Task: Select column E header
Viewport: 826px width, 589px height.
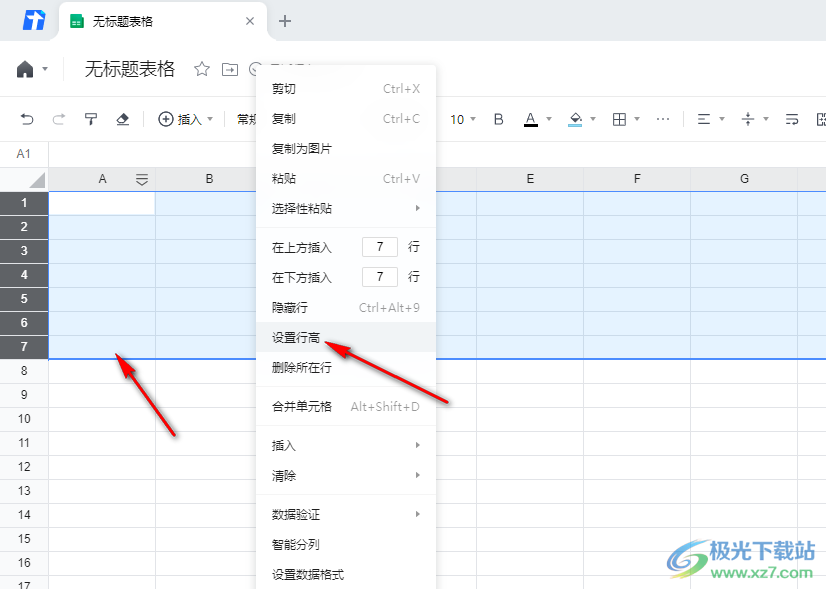Action: coord(530,180)
